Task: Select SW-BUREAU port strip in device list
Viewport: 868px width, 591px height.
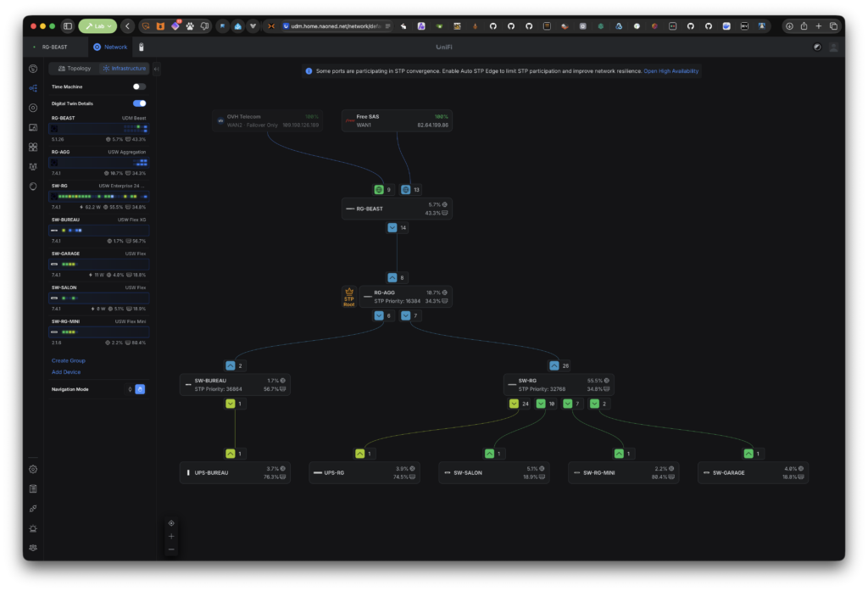Action: 99,231
